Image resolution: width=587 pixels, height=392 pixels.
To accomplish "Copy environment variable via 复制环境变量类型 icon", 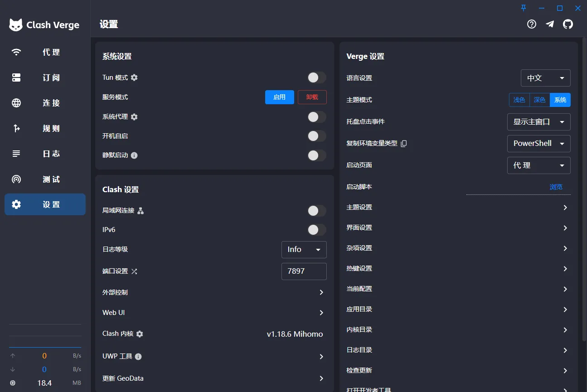I will coord(404,143).
